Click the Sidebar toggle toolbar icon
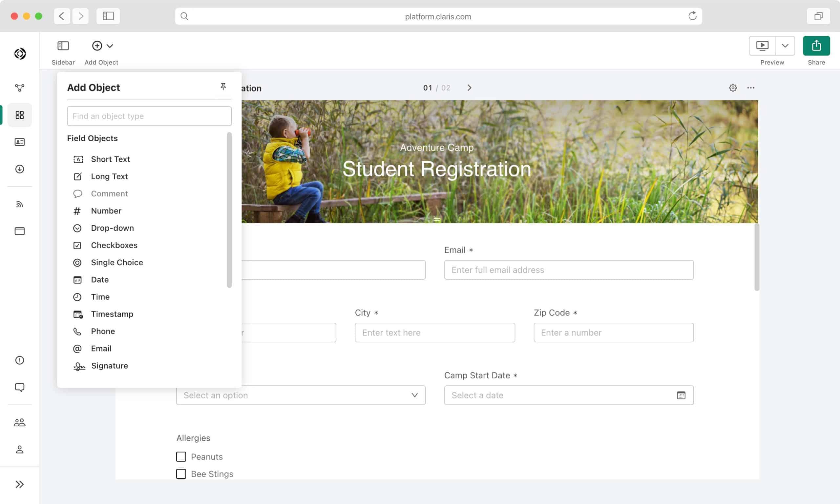Viewport: 840px width, 504px height. (63, 46)
